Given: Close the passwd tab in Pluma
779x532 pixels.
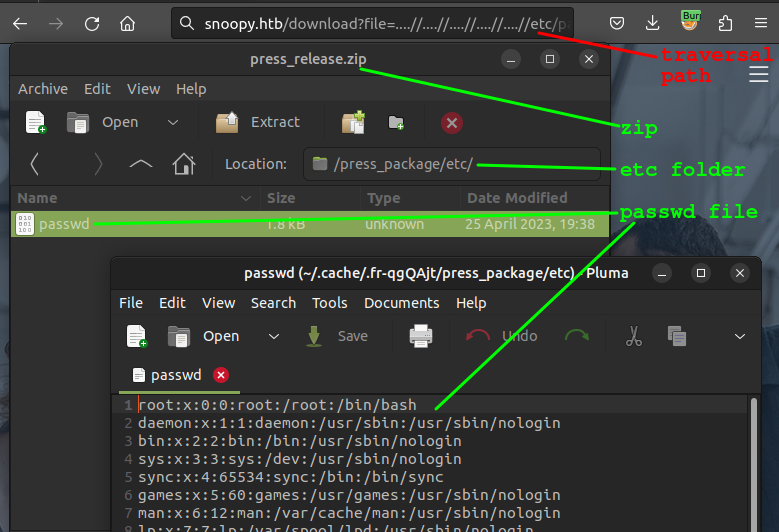Looking at the screenshot, I should click(x=221, y=375).
